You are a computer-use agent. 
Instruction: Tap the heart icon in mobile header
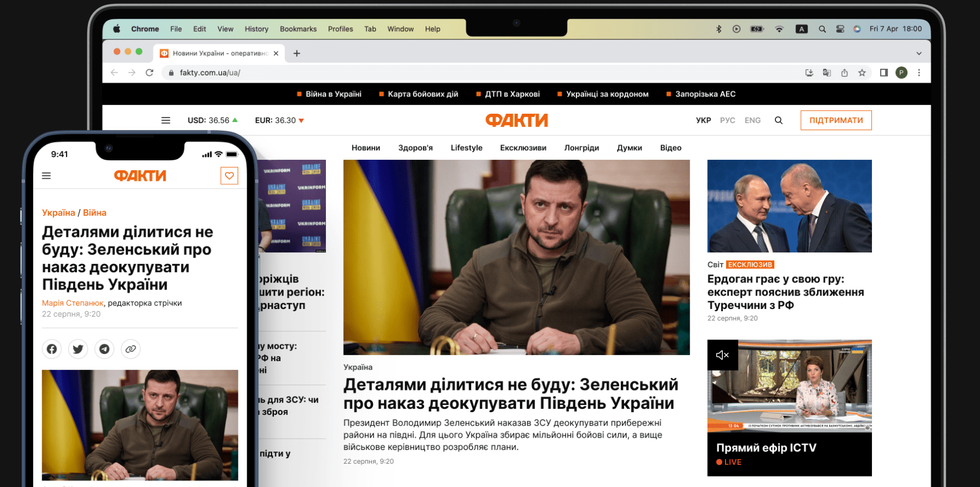pyautogui.click(x=229, y=176)
